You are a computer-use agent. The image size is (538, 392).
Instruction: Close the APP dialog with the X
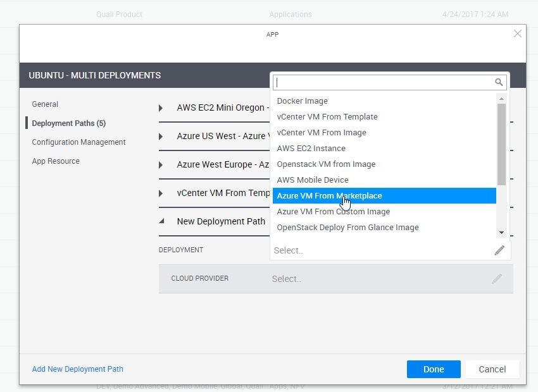click(x=518, y=34)
